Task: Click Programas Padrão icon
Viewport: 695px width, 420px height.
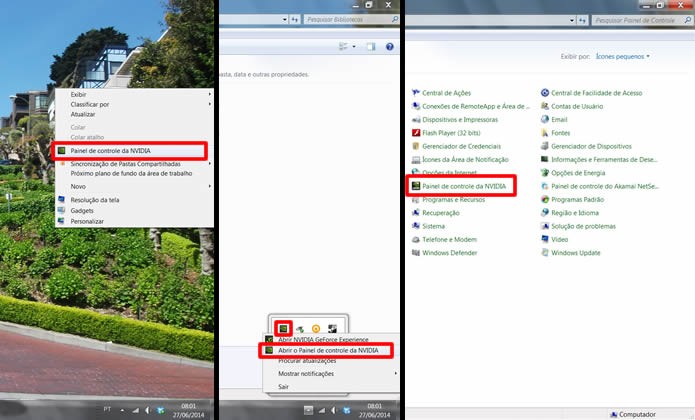Action: tap(545, 199)
